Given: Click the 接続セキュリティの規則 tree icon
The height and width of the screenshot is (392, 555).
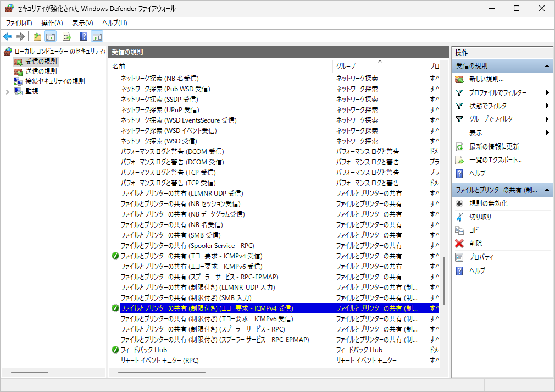Looking at the screenshot, I should pos(18,81).
